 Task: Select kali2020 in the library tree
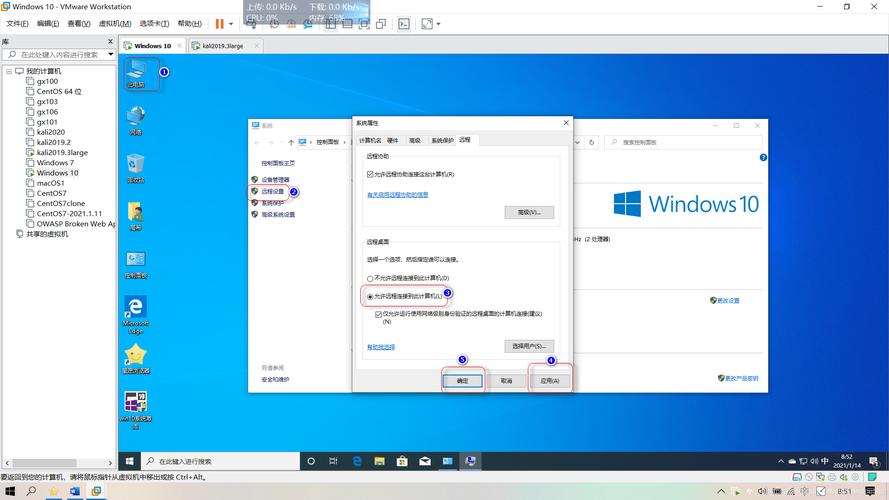click(45, 132)
